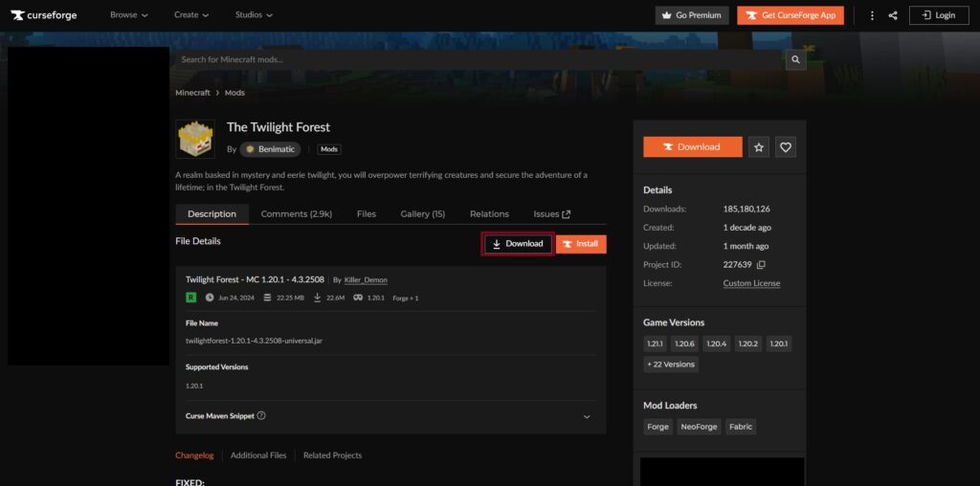
Task: Open the Browse dropdown menu
Action: click(129, 15)
